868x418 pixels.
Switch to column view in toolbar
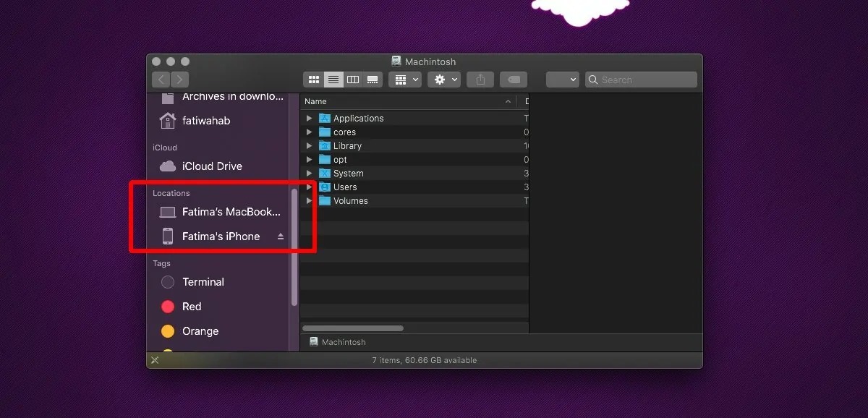(353, 80)
